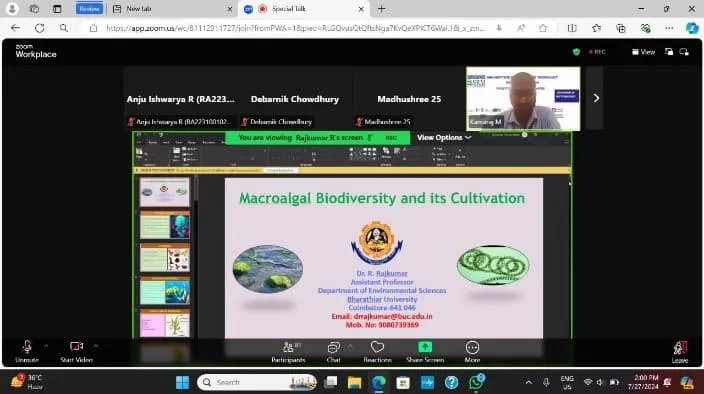Open the weather widget showing 36°C
Image resolution: width=704 pixels, height=394 pixels.
tap(27, 382)
